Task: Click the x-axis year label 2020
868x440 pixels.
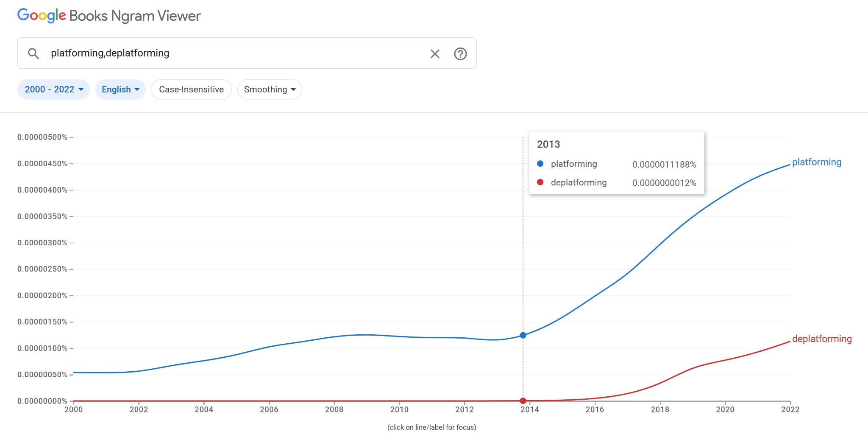Action: [x=725, y=409]
